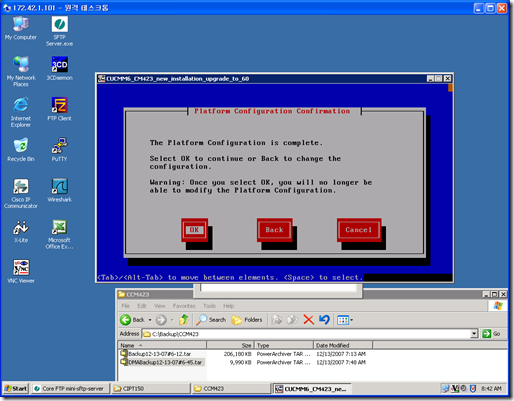Viewport: 514px width, 401px height.
Task: Open the Back history dropdown arrow
Action: (150, 320)
